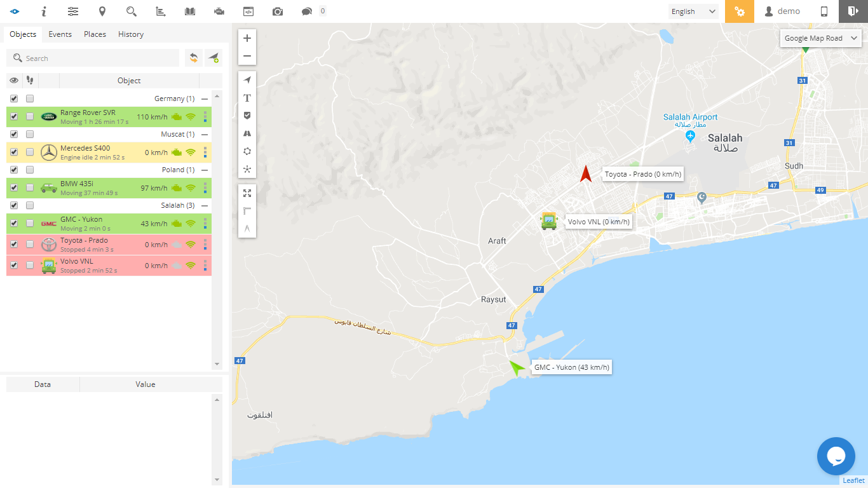The height and width of the screenshot is (488, 868).
Task: Click the Salalah Airport map marker
Action: 690,137
